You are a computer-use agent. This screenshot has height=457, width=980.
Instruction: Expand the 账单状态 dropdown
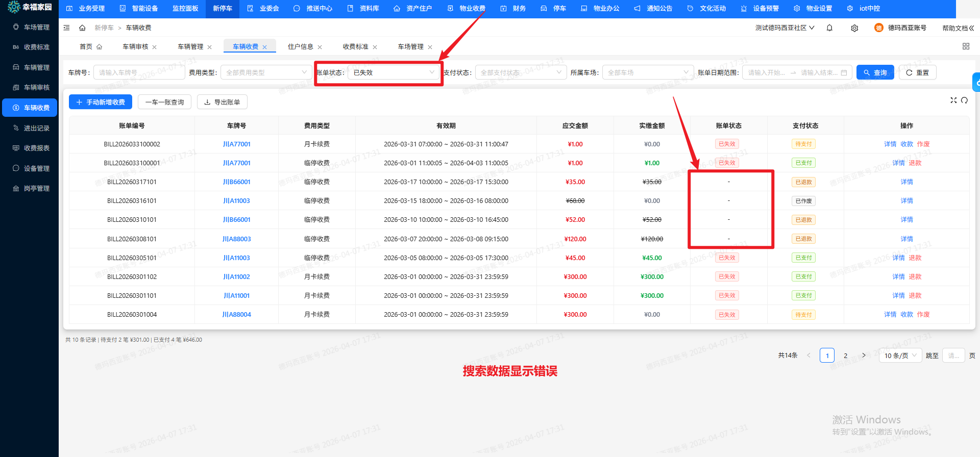pos(393,72)
